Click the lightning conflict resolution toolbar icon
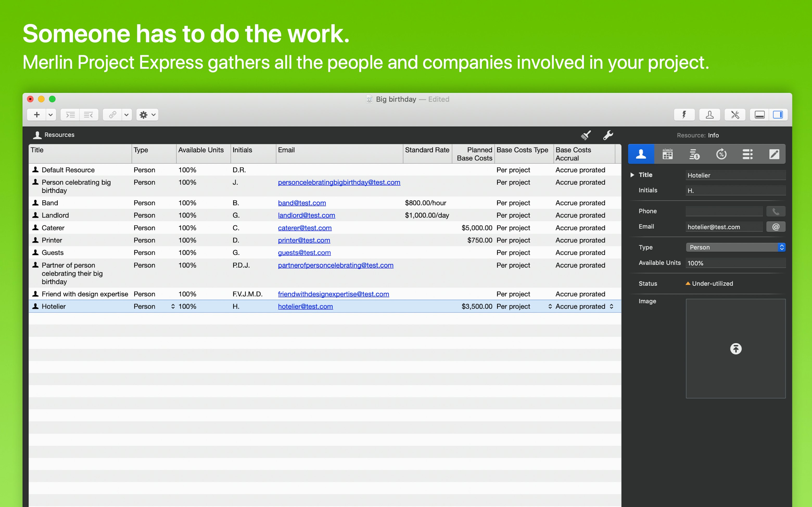The image size is (812, 507). pos(684,115)
